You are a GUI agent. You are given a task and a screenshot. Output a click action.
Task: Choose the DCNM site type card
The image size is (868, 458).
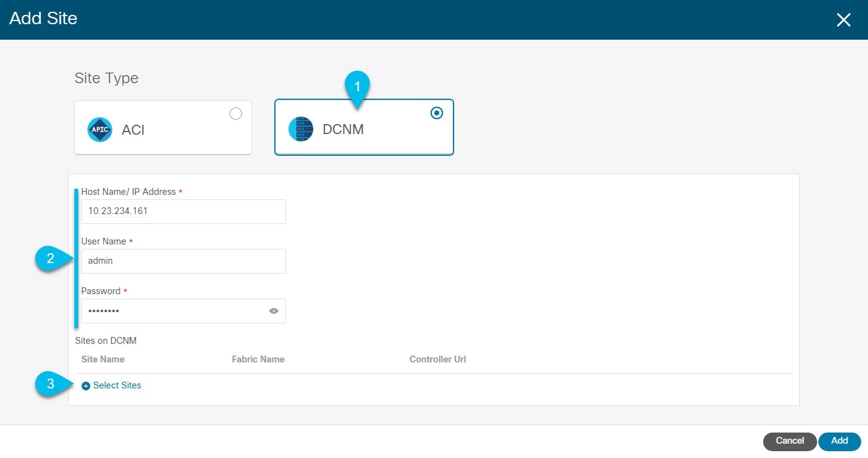pos(364,127)
